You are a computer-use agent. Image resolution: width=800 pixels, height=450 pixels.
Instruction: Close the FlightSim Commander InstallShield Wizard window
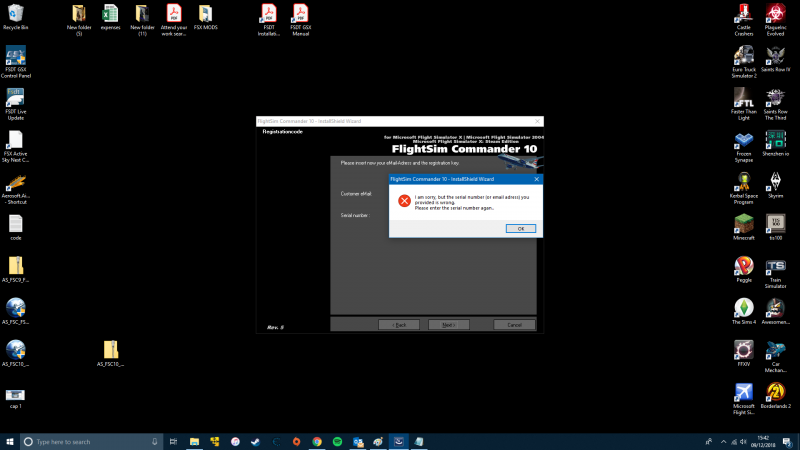pos(537,121)
